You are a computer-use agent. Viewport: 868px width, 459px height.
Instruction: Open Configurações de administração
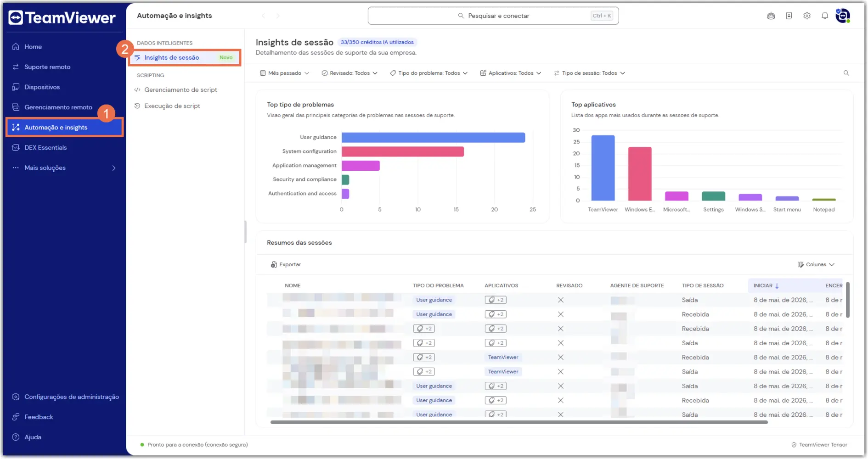click(x=72, y=397)
